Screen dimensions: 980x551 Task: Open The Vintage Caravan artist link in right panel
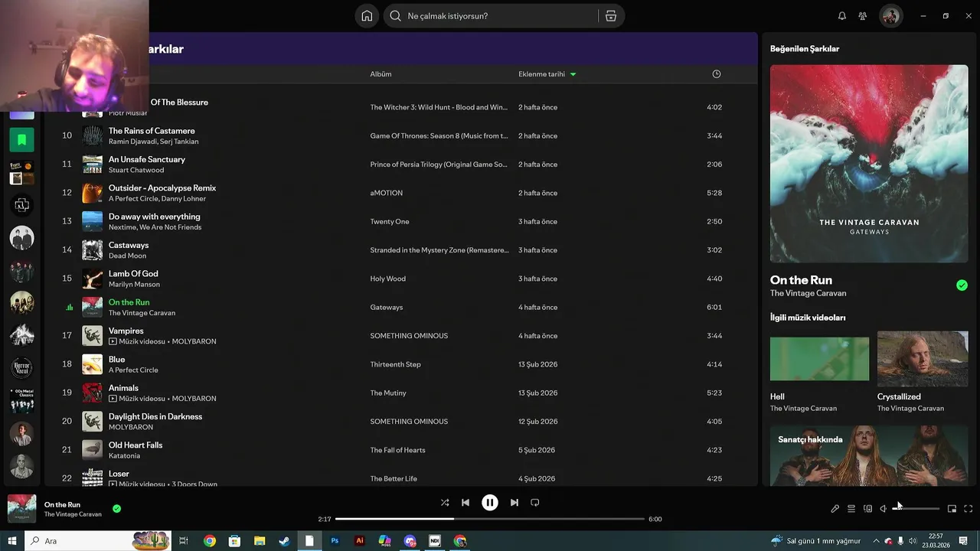click(x=808, y=293)
